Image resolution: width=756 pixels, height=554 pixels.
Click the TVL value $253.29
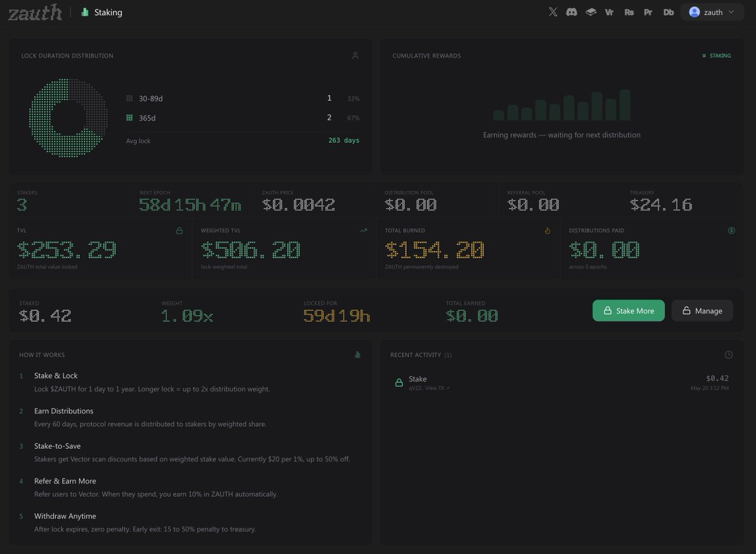click(x=67, y=251)
